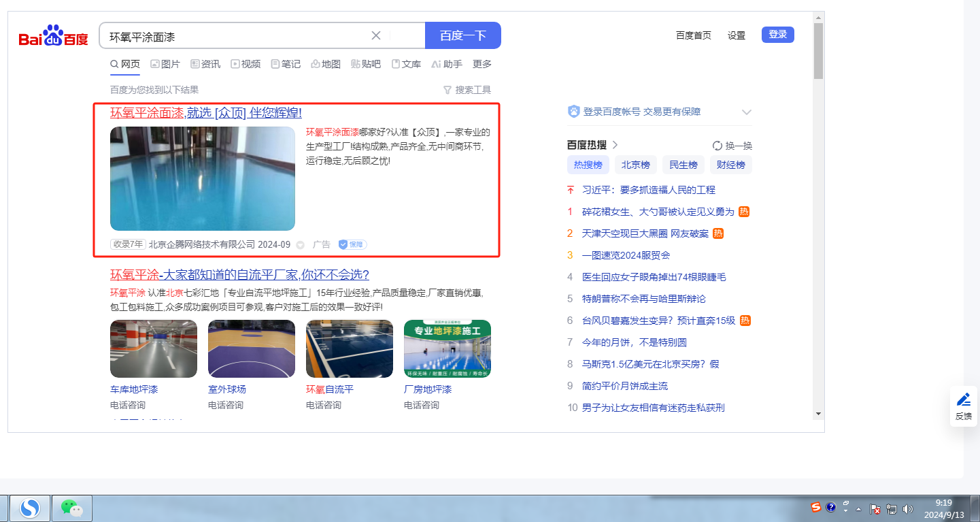Open Sogou browser from the taskbar

tap(29, 508)
